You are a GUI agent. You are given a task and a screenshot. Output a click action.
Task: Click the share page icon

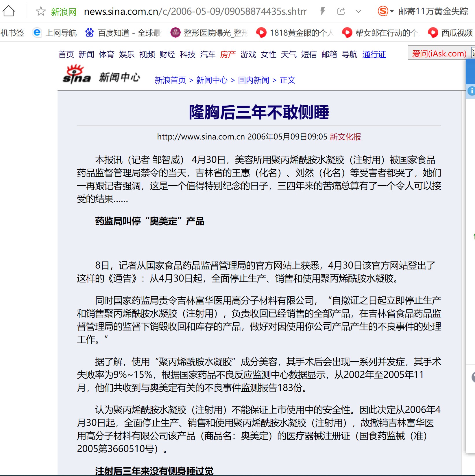[341, 11]
